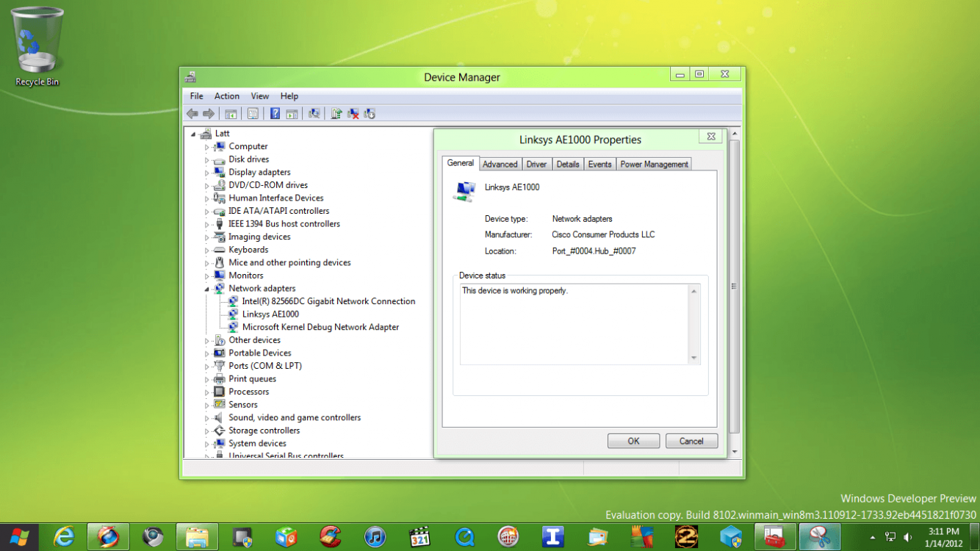Expand the Processors node arrow
This screenshot has height=551, width=980.
pos(207,392)
